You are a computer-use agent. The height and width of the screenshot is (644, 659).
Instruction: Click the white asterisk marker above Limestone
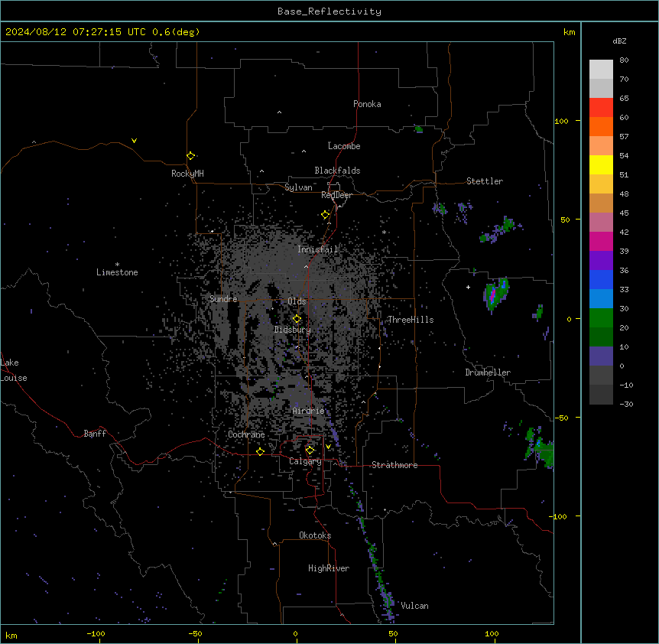[x=117, y=265]
